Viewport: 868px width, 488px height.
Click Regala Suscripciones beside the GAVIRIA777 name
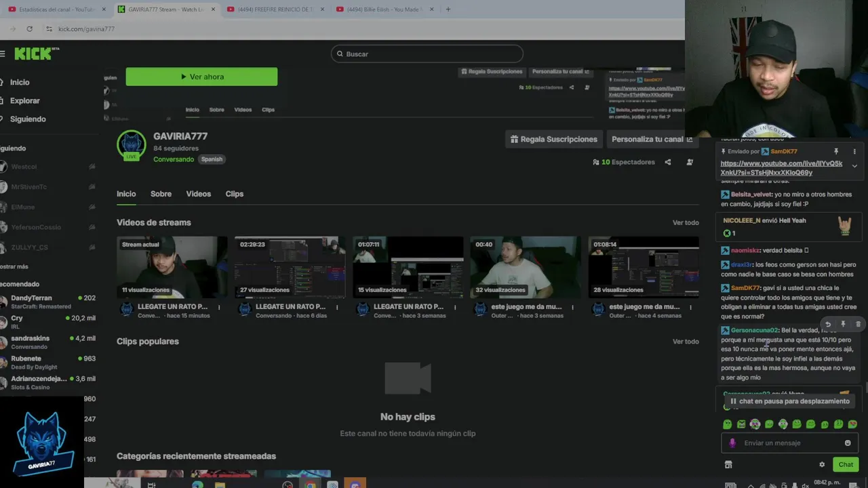tap(554, 139)
